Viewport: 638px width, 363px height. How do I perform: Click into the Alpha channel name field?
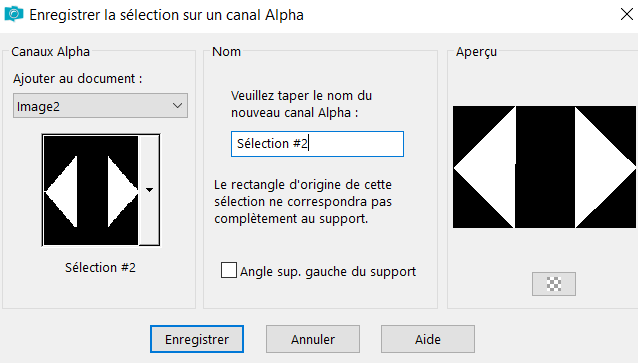(317, 144)
